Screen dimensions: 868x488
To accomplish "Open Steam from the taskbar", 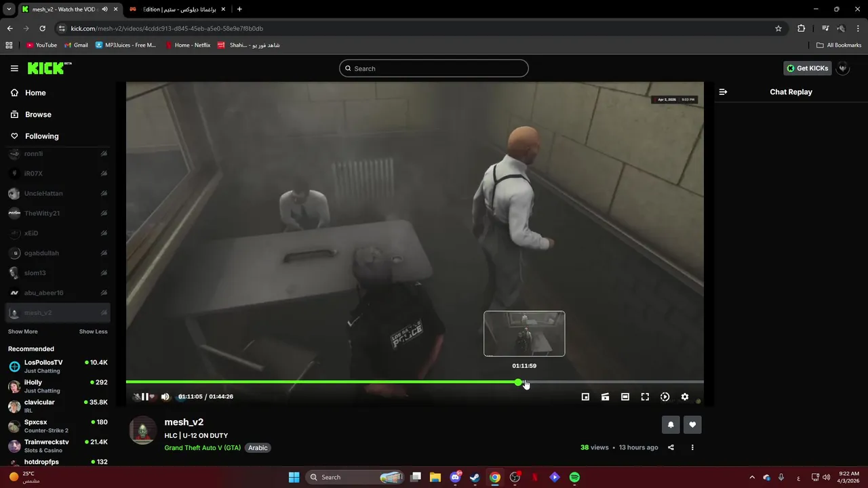I will pos(475,477).
